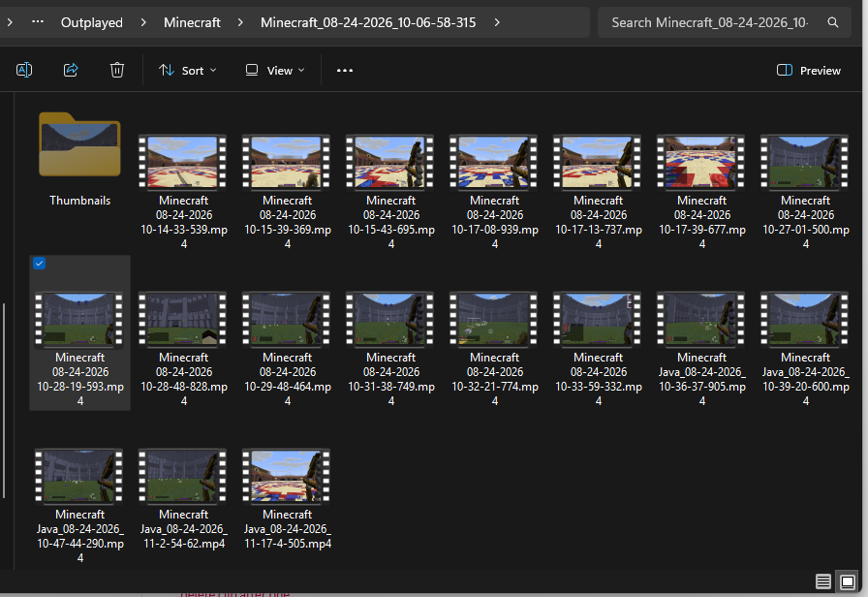The image size is (868, 597).
Task: Open the breadcrumb ellipsis menu
Action: tap(38, 22)
